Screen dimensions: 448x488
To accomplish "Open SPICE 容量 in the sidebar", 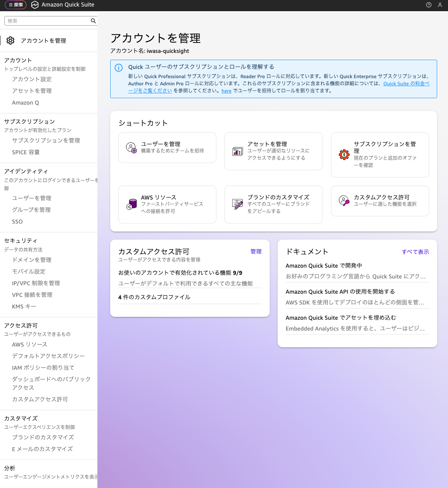I will pyautogui.click(x=26, y=152).
